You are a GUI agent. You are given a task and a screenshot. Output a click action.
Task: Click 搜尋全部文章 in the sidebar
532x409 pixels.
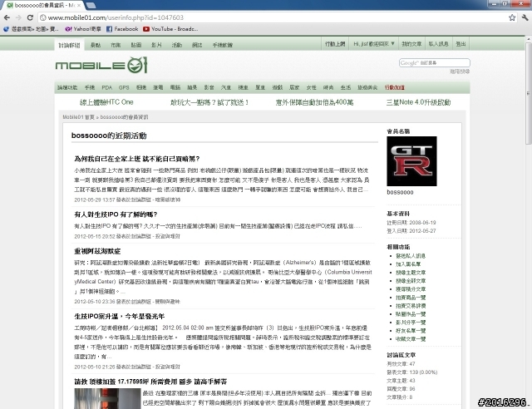coord(411,281)
